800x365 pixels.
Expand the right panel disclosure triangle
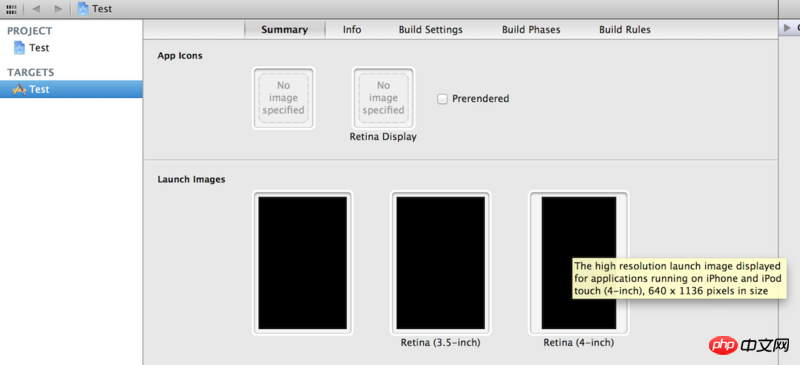[787, 28]
